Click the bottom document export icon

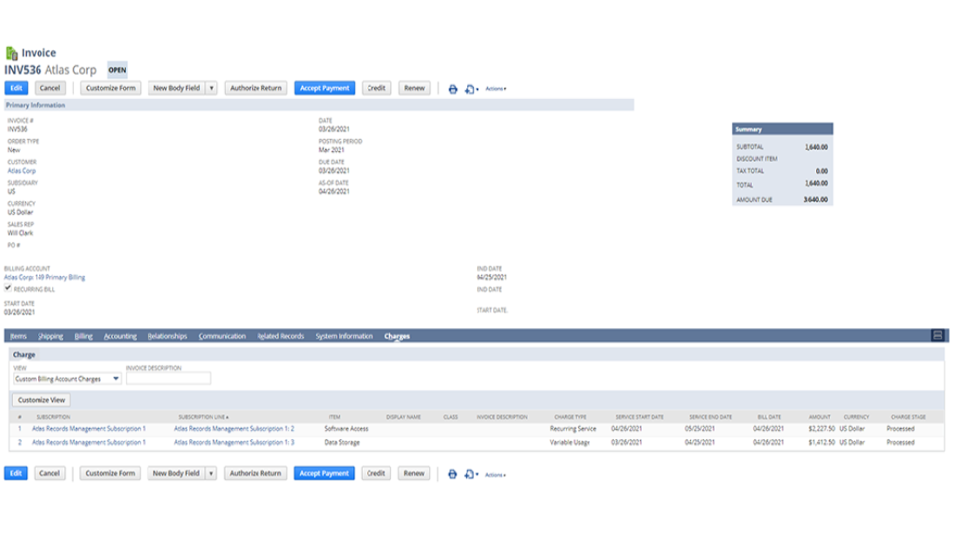tap(470, 474)
